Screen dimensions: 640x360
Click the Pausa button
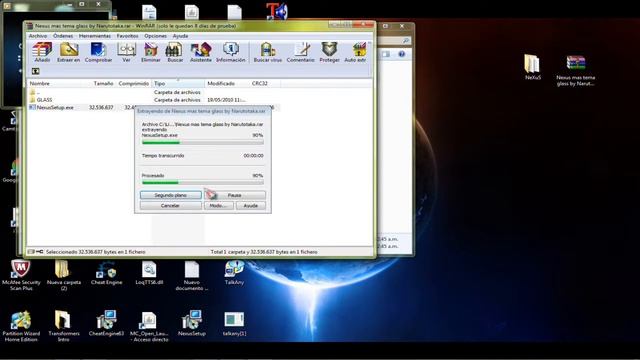235,195
